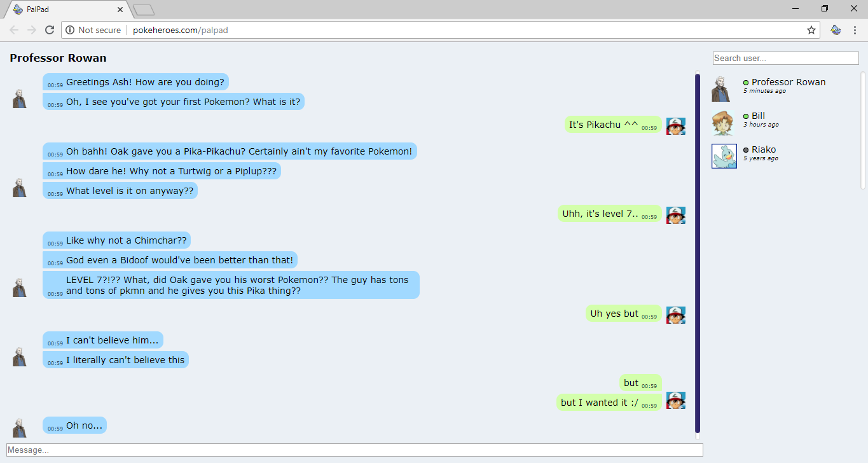868x463 pixels.
Task: Click the 'How dare he! Why not a Turtwig' message
Action: pyautogui.click(x=162, y=171)
